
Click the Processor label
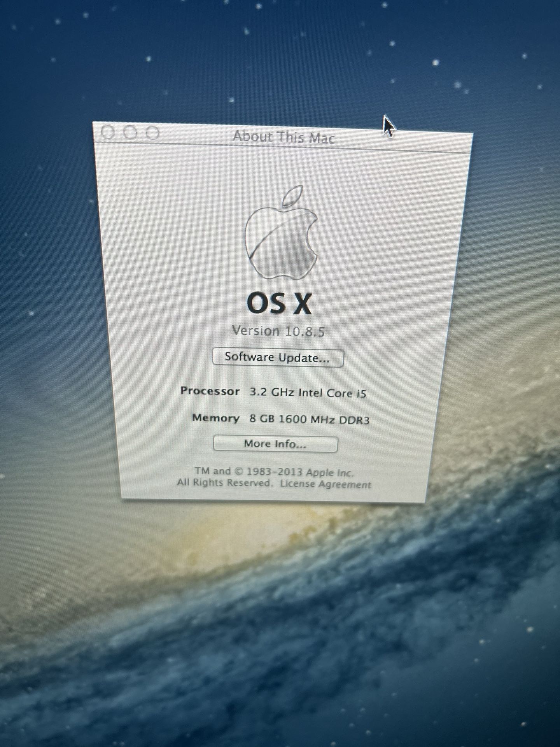pos(210,391)
